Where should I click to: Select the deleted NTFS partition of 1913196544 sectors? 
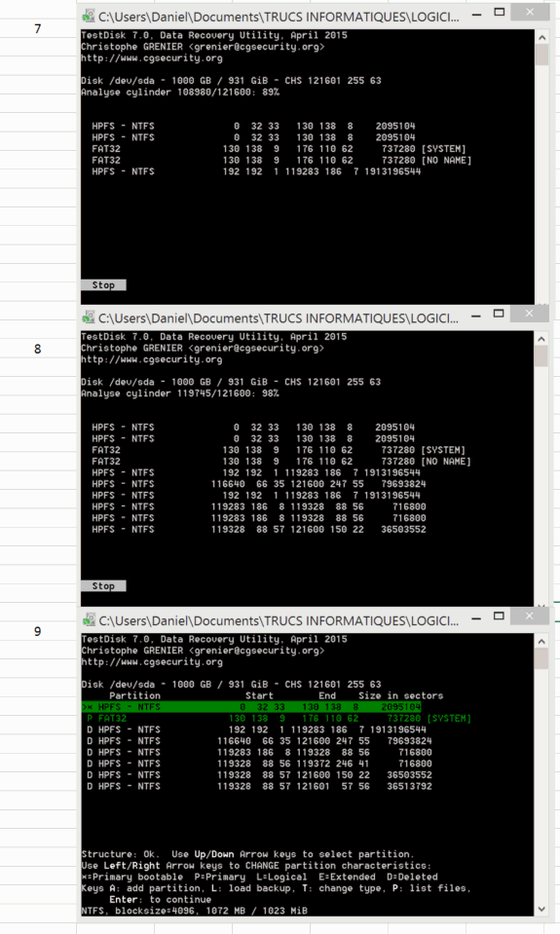(x=257, y=729)
